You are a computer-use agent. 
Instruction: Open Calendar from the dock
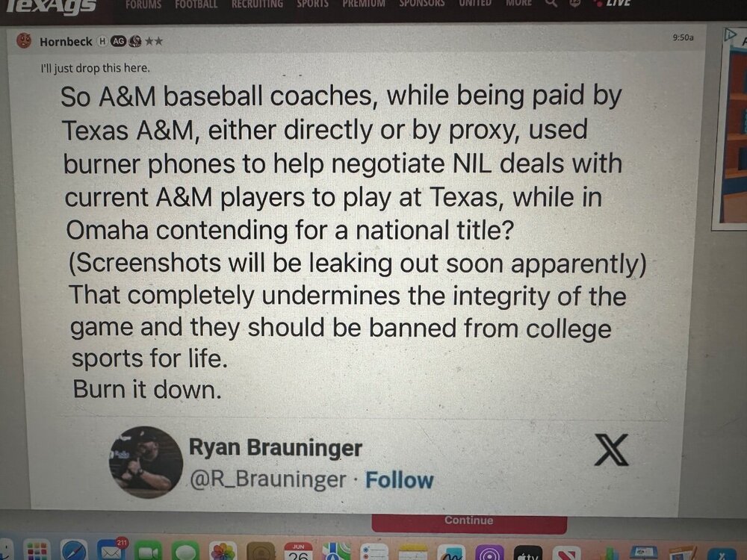[x=299, y=551]
